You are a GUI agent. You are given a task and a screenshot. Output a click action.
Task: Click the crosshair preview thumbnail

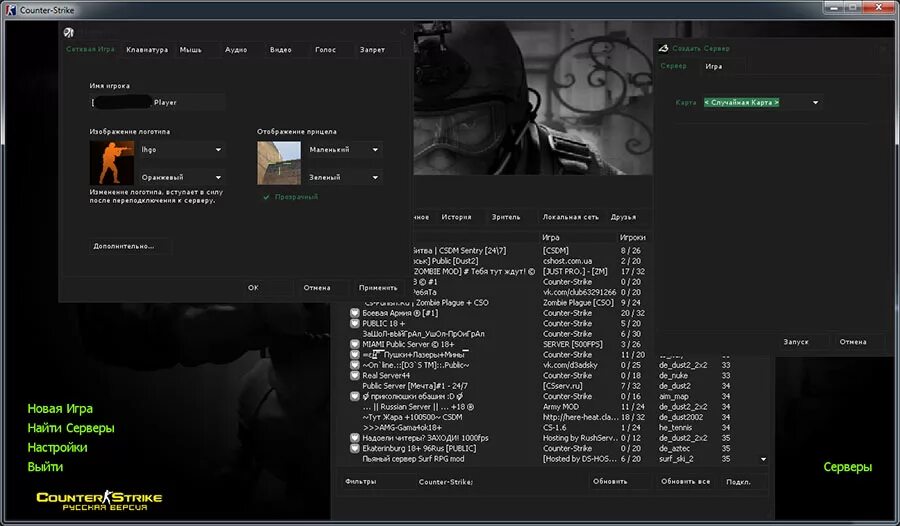pos(279,163)
